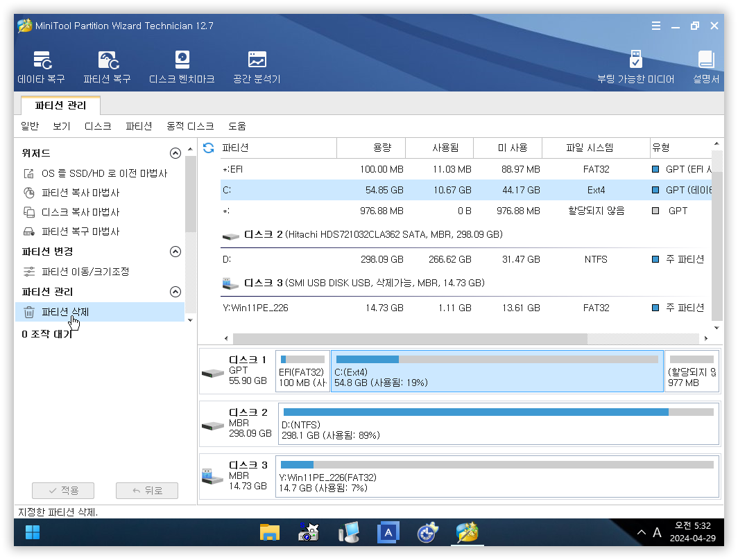Open 공간 분석기 tool
Screen dimensions: 738x560
[x=257, y=67]
